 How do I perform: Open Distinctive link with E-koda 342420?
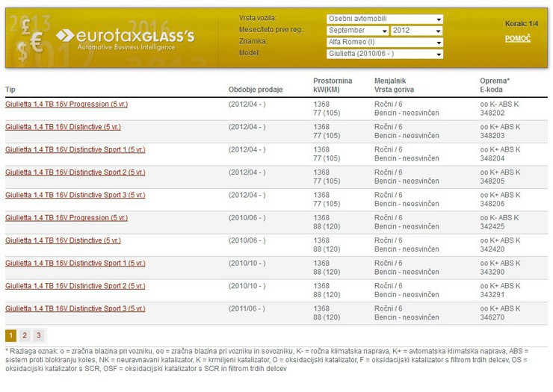point(63,240)
